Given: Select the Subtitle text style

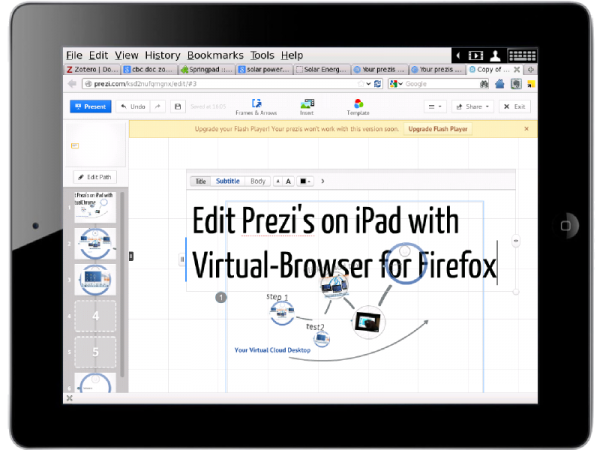Looking at the screenshot, I should click(228, 181).
